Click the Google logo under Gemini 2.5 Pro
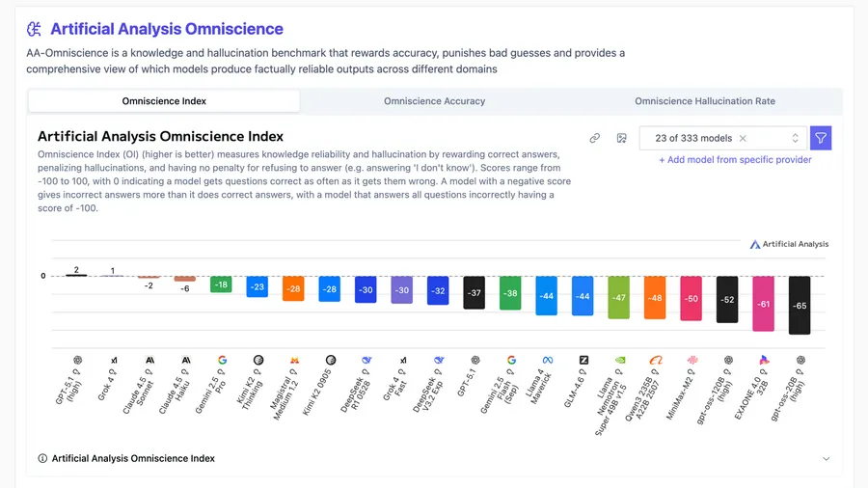 coord(222,360)
